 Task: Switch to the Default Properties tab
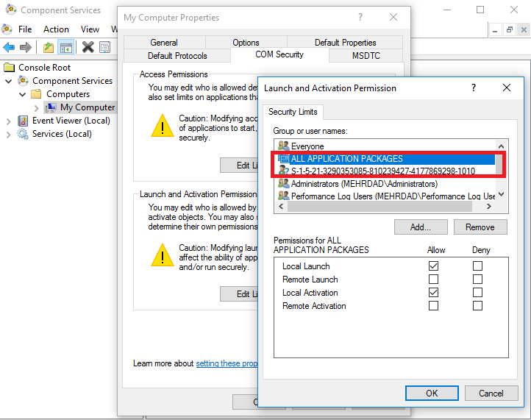[x=345, y=43]
